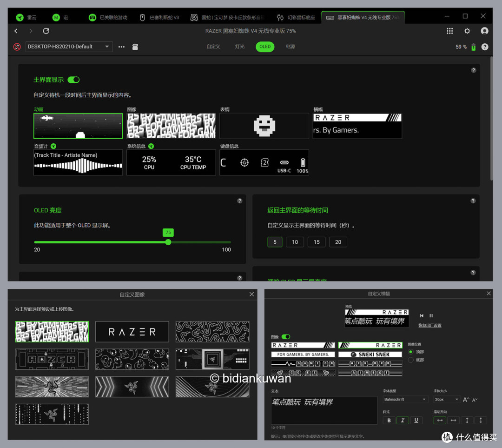This screenshot has height=448, width=502.
Task: Open settings gear in header
Action: (x=467, y=31)
